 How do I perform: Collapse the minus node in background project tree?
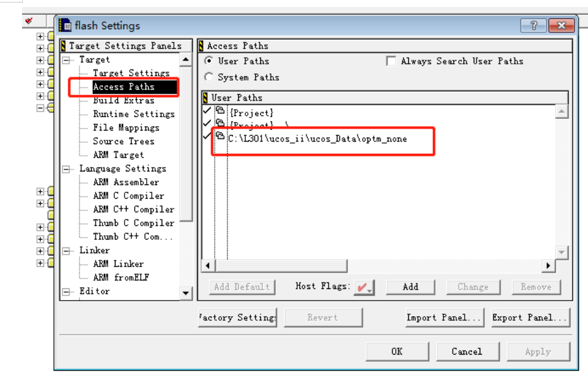click(x=40, y=108)
